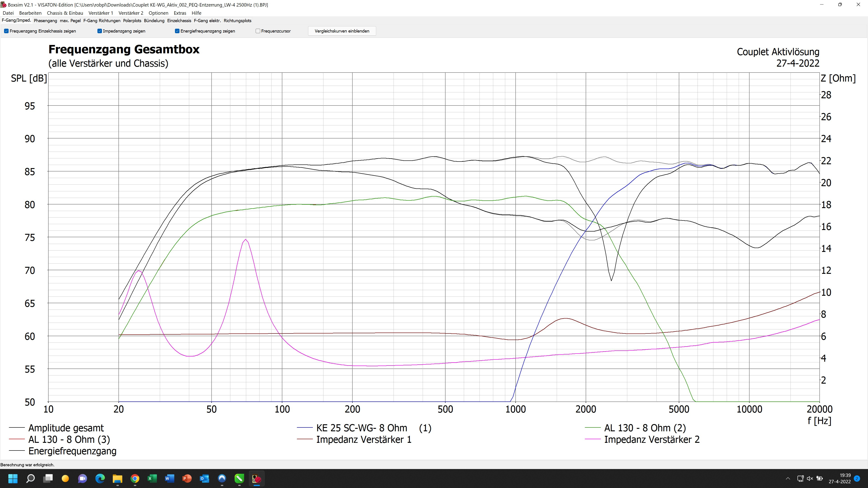This screenshot has width=868, height=488.
Task: Expand the Verstärker 1 menu
Action: [x=101, y=13]
